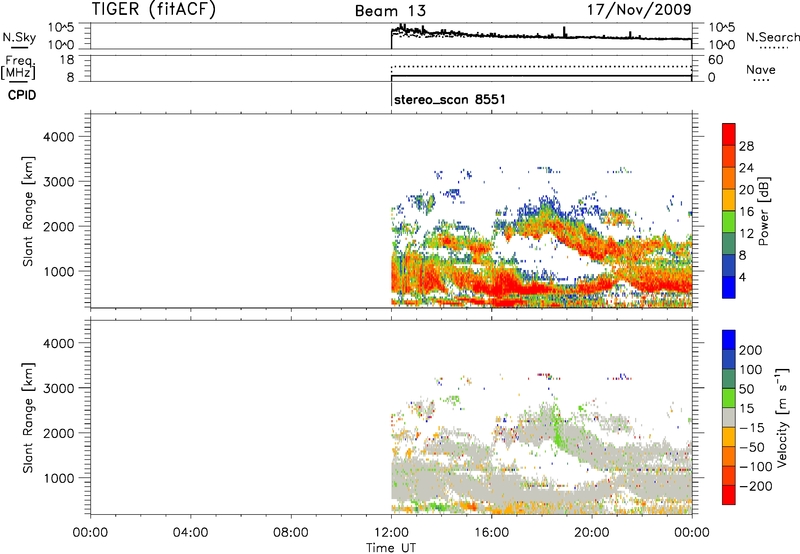Click the 28 label on power colorbar

pos(746,146)
